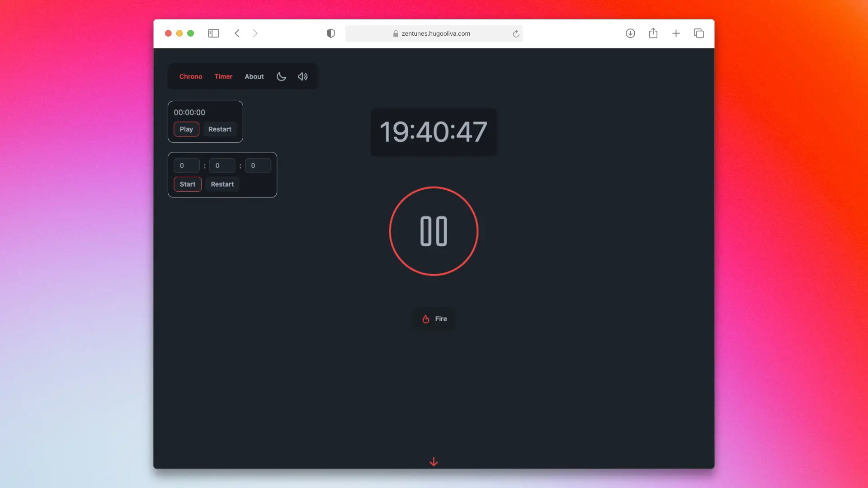Click the Safari privacy shield icon
This screenshot has width=868, height=488.
click(331, 33)
